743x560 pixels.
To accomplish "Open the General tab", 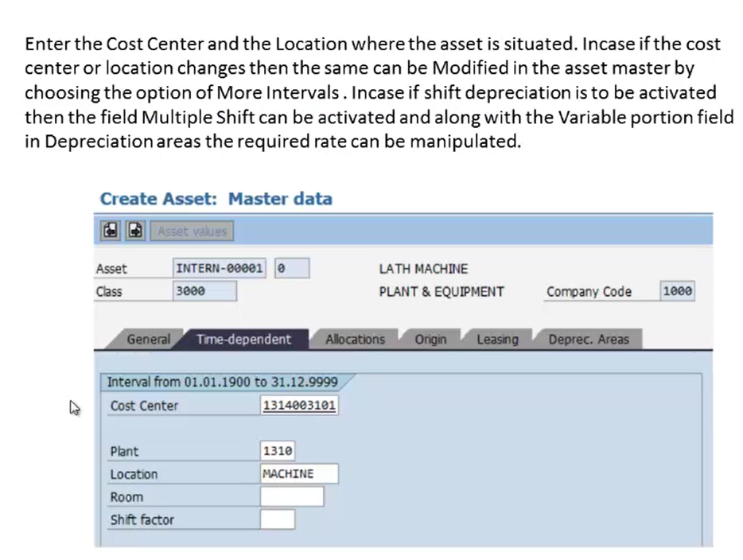I will (x=148, y=339).
